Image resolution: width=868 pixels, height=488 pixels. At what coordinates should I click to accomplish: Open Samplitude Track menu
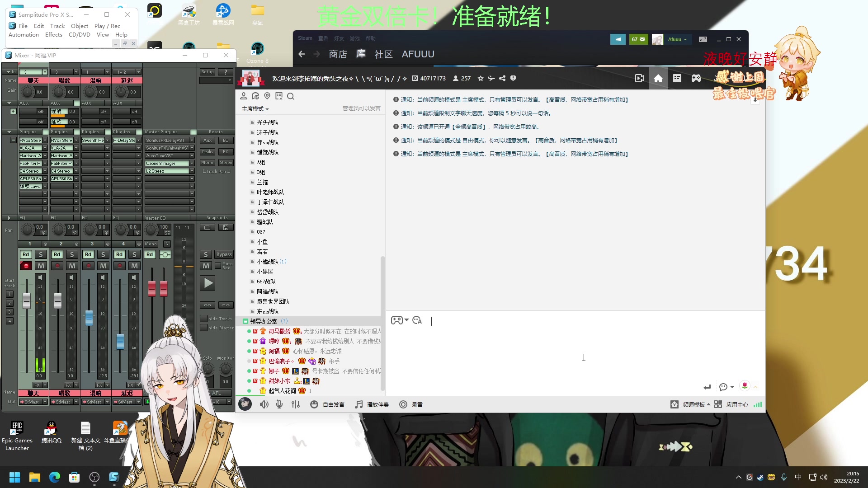click(57, 26)
